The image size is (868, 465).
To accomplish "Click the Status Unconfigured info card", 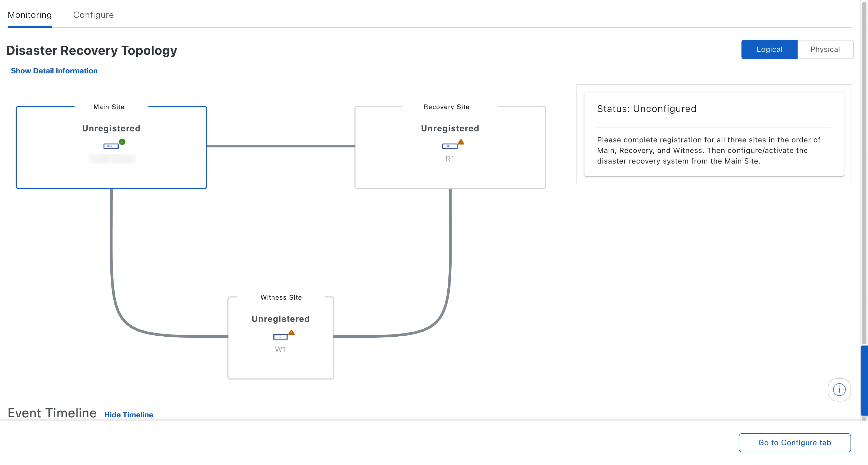I will coord(713,134).
